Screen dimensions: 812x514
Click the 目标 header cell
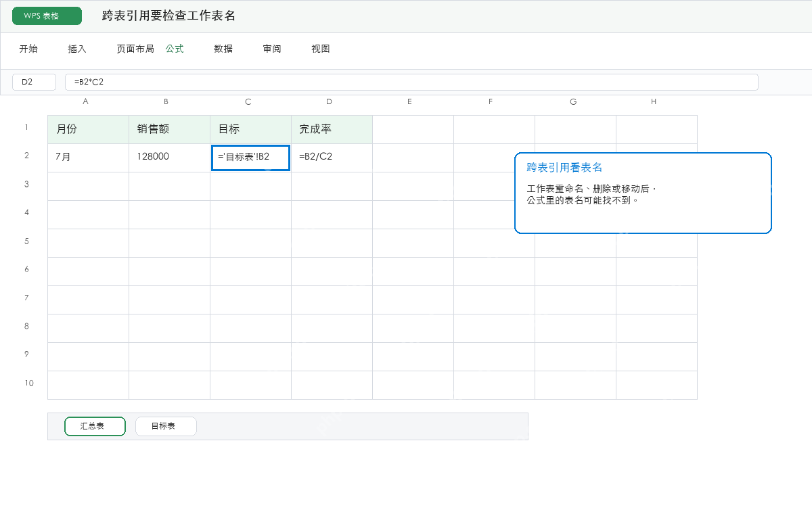click(x=251, y=130)
